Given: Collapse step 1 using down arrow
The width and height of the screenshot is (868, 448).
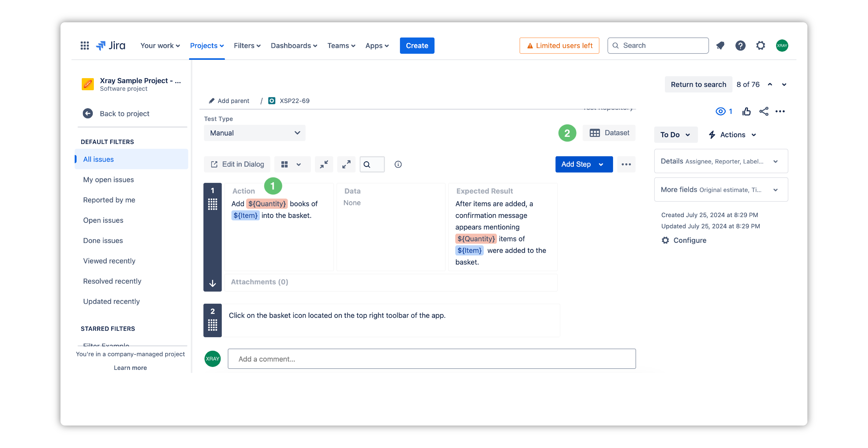Looking at the screenshot, I should tap(213, 283).
